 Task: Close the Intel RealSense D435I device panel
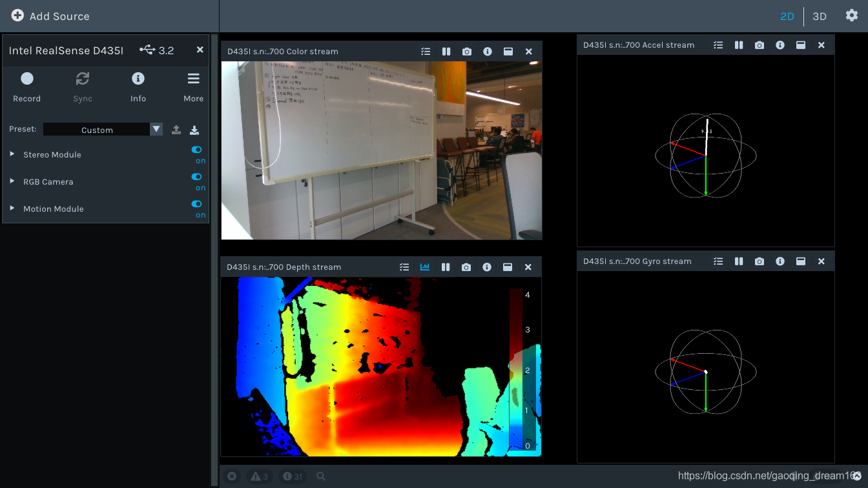click(200, 50)
